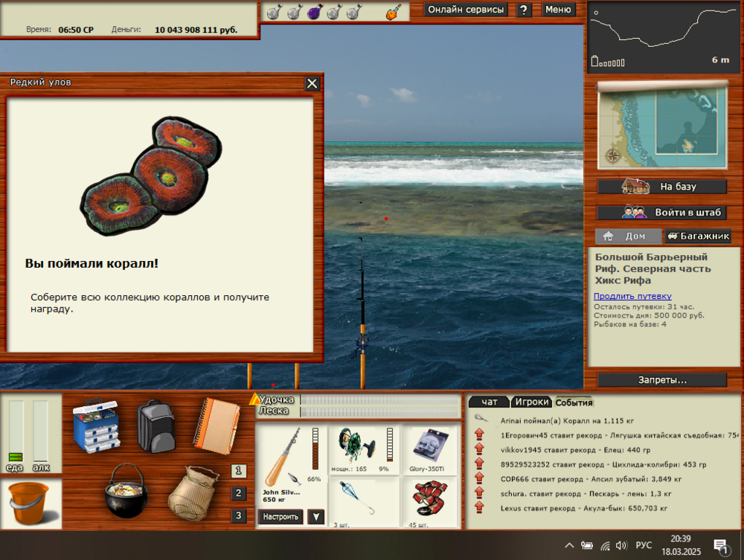Image resolution: width=744 pixels, height=560 pixels.
Task: Click the purple potion flask
Action: [x=313, y=12]
